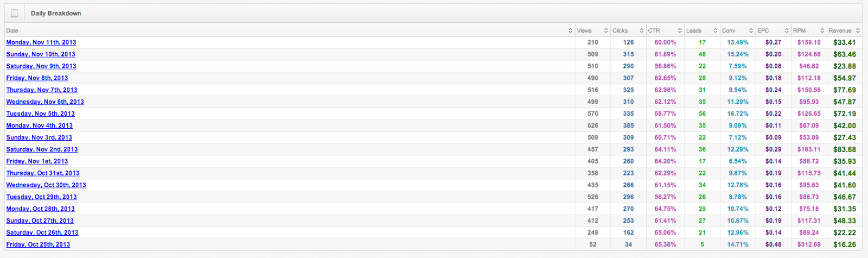Sort by CTR column arrows

[679, 30]
